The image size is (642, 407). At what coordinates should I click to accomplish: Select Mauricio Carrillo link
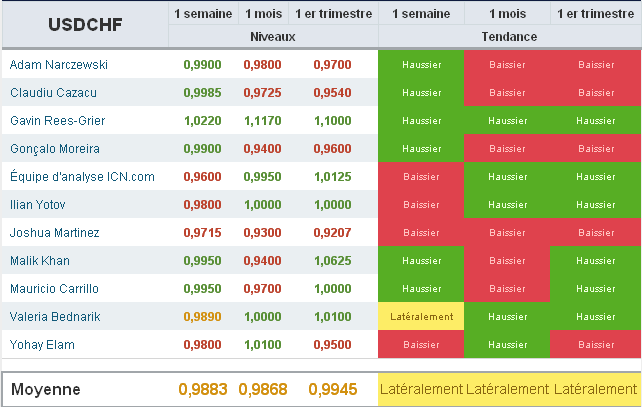(x=54, y=289)
